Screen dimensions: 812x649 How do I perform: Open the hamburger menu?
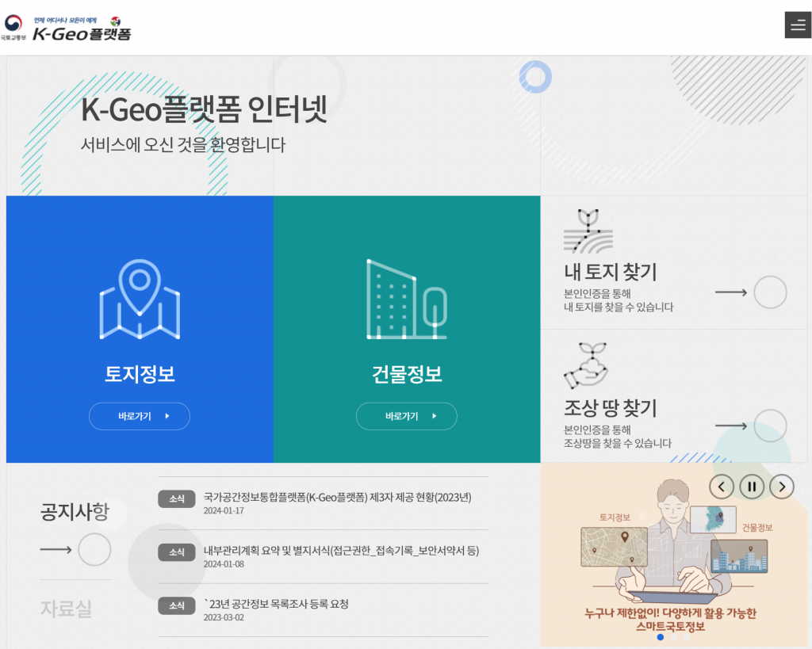click(x=798, y=25)
